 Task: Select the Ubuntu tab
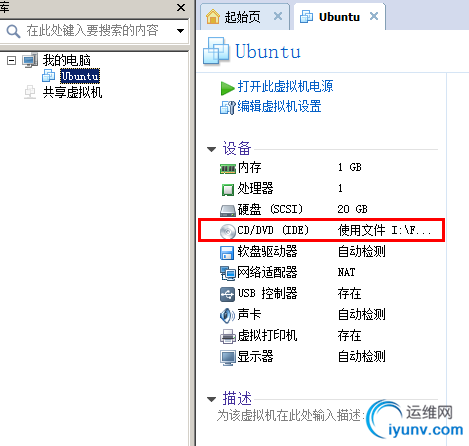(339, 17)
